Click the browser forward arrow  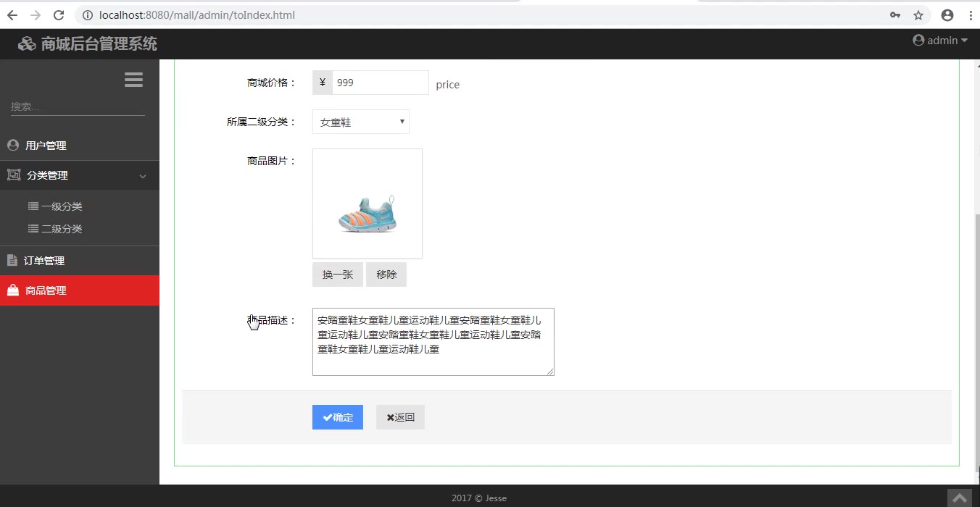(x=36, y=14)
